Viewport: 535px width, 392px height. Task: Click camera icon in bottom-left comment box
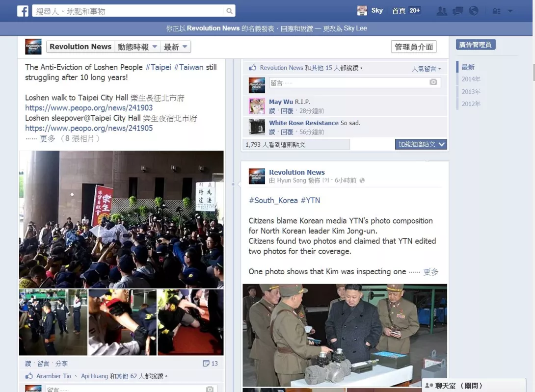point(210,389)
